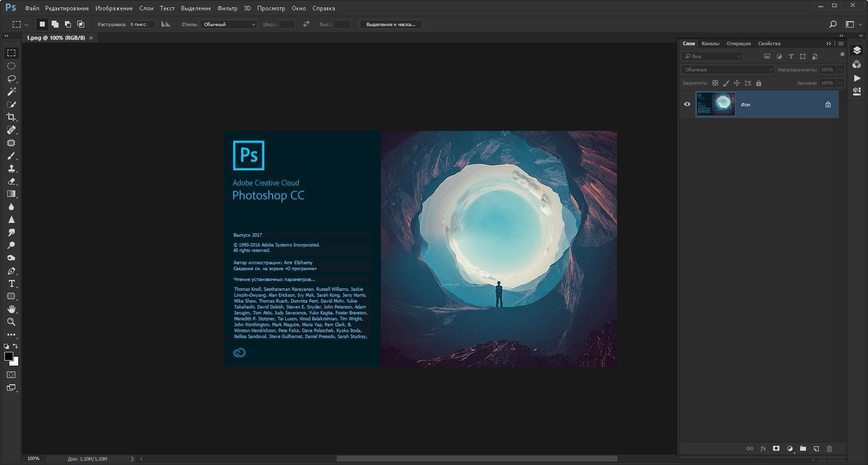Create a new layer from Layers panel

816,448
